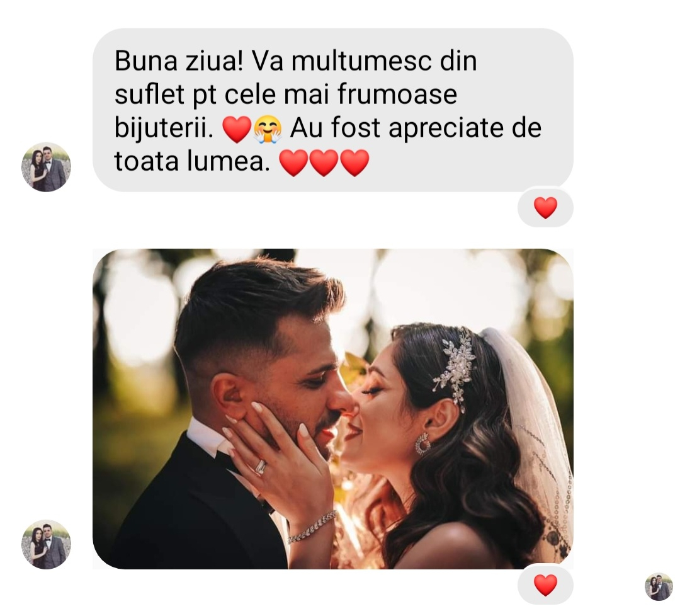Click the word "bijuterii." in the message
The height and width of the screenshot is (616, 680).
(164, 129)
